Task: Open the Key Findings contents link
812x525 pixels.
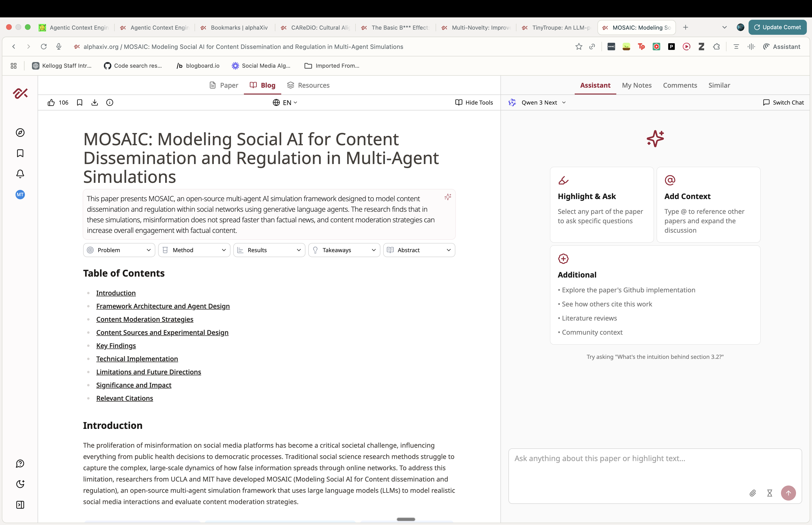Action: 116,346
